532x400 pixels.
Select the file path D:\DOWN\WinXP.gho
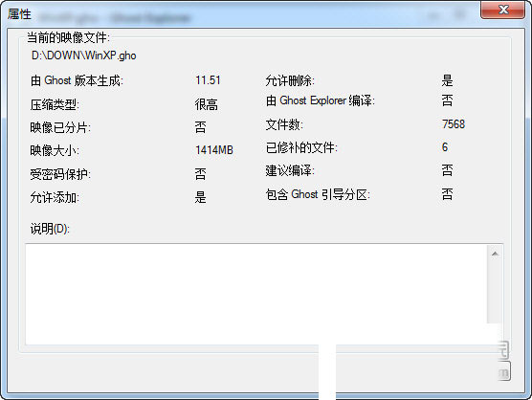pos(84,56)
